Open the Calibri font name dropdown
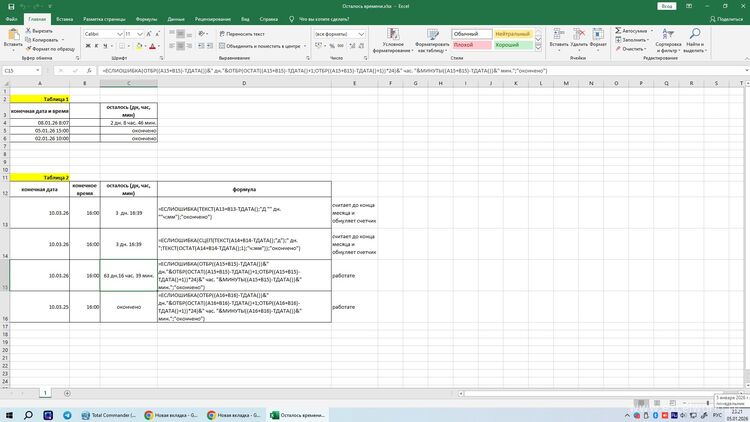This screenshot has height=422, width=750. point(100,33)
